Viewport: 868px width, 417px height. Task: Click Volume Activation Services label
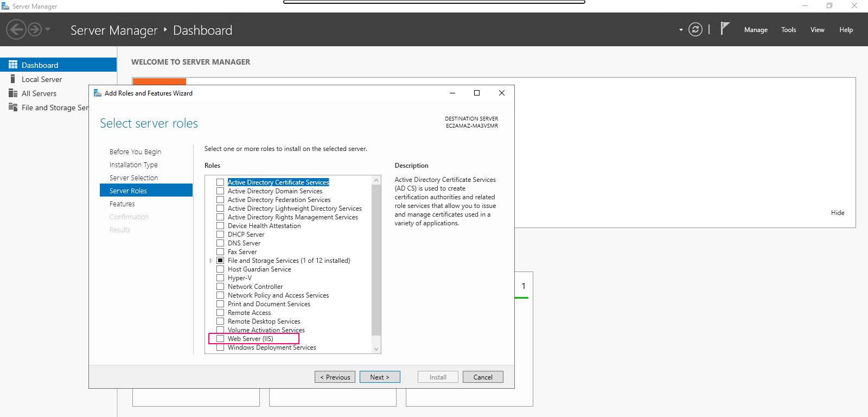(266, 330)
